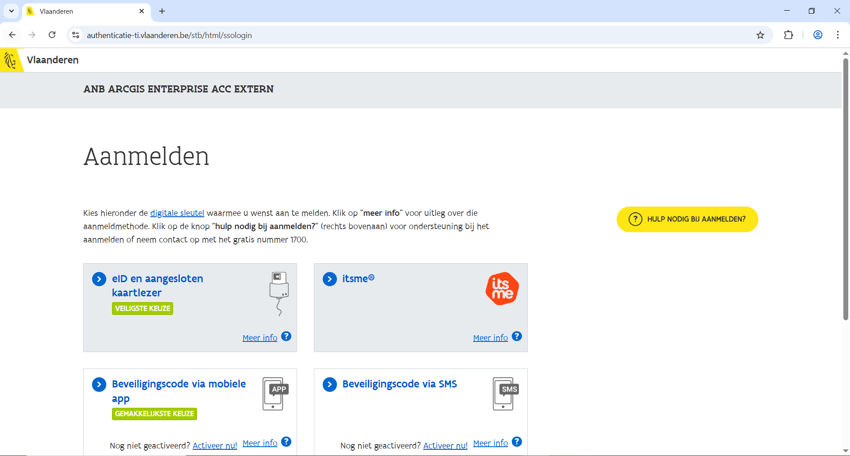Click the mobile APP phone icon
The width and height of the screenshot is (850, 456).
click(x=275, y=394)
